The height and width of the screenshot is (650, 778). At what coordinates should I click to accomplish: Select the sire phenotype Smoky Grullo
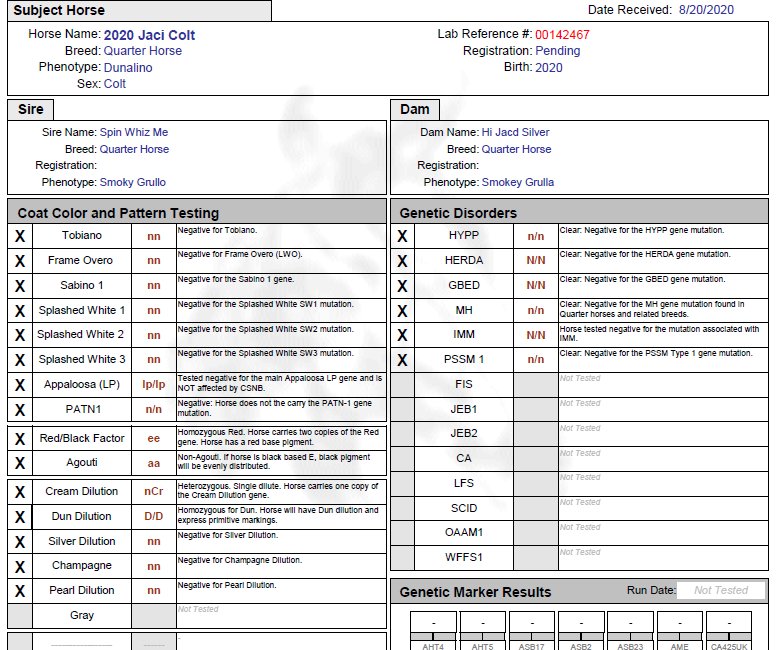[132, 182]
